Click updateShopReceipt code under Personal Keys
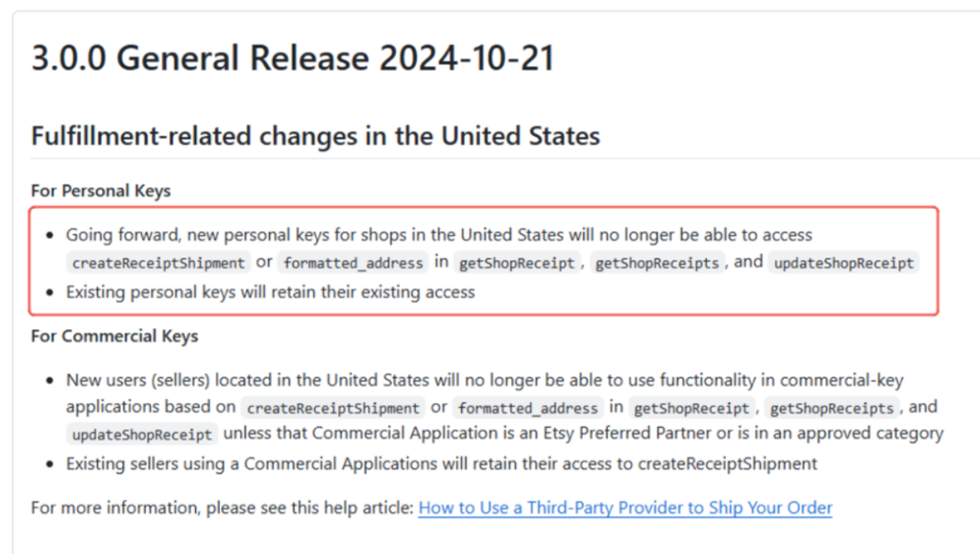Image resolution: width=980 pixels, height=554 pixels. 844,263
